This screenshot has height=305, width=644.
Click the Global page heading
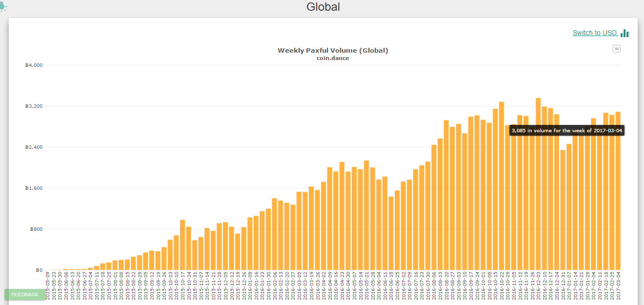[x=323, y=7]
